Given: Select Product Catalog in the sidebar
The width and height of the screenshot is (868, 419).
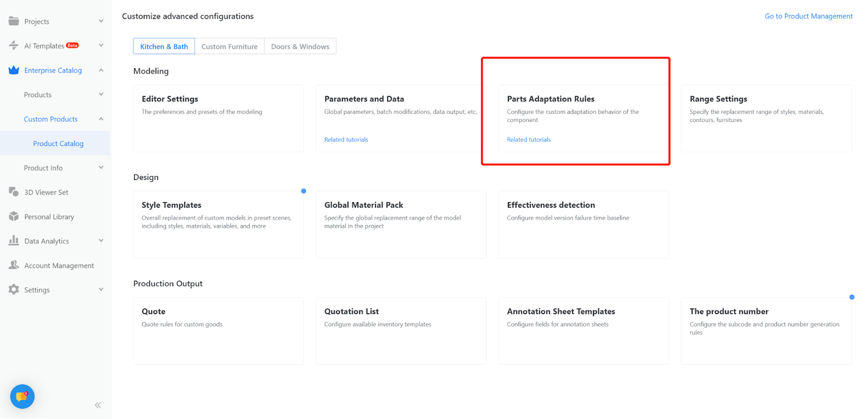Looking at the screenshot, I should pos(58,144).
